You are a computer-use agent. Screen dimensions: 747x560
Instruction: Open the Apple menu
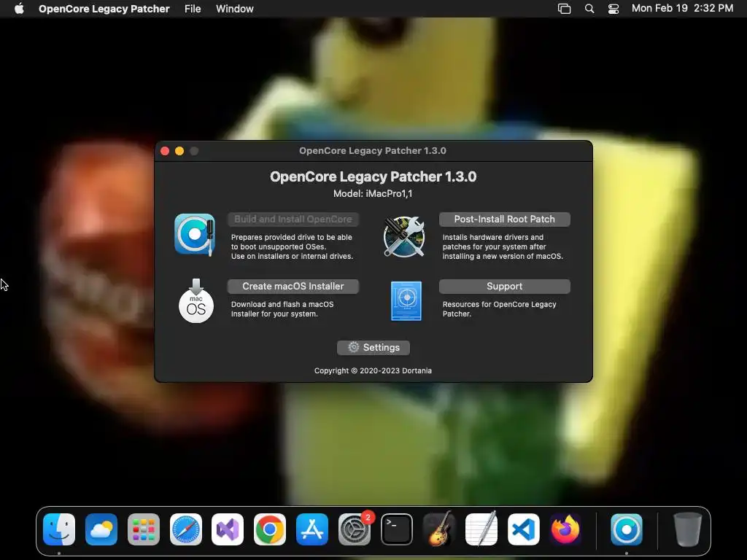pyautogui.click(x=19, y=9)
